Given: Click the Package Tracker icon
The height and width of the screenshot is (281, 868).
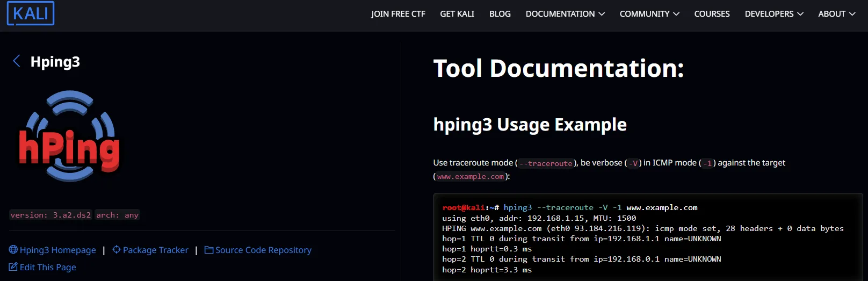Looking at the screenshot, I should 117,250.
